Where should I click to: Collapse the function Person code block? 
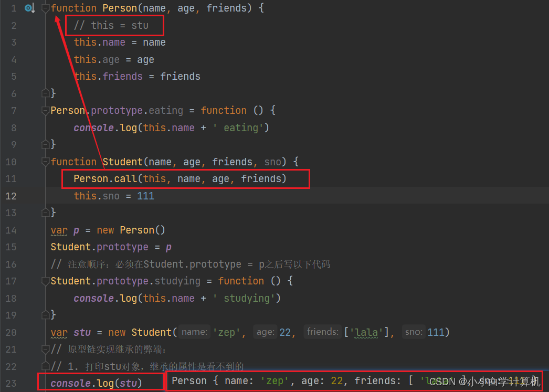click(x=45, y=8)
